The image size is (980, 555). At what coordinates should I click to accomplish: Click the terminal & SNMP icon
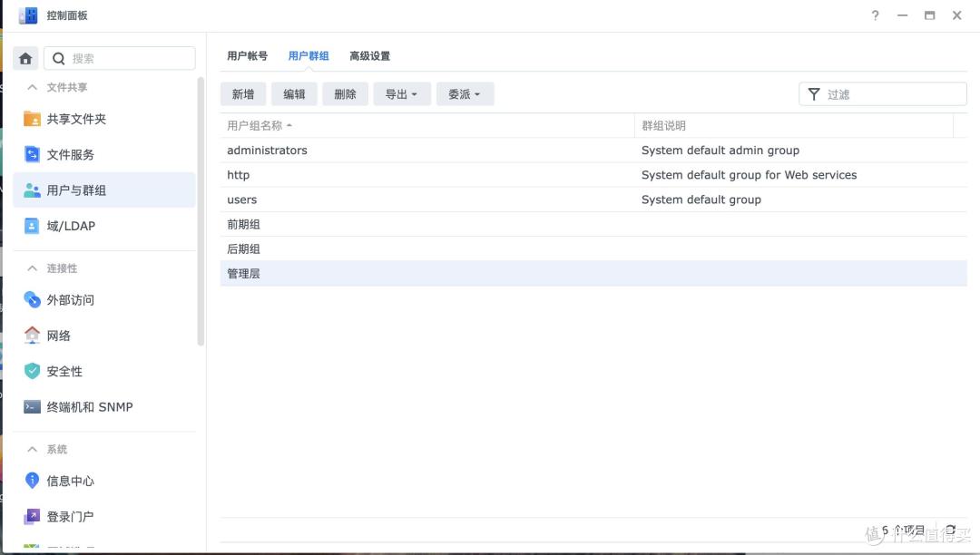tap(32, 406)
